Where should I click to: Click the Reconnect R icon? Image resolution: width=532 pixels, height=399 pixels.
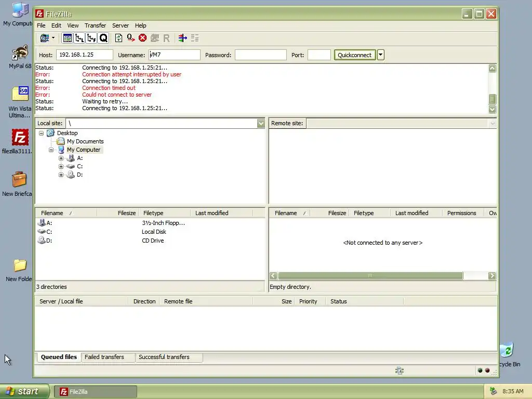click(166, 38)
